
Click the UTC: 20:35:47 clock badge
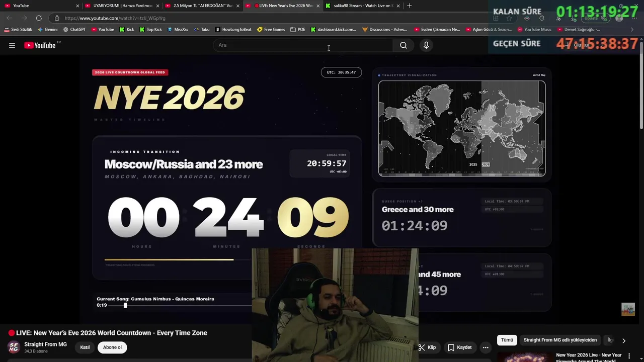click(341, 72)
